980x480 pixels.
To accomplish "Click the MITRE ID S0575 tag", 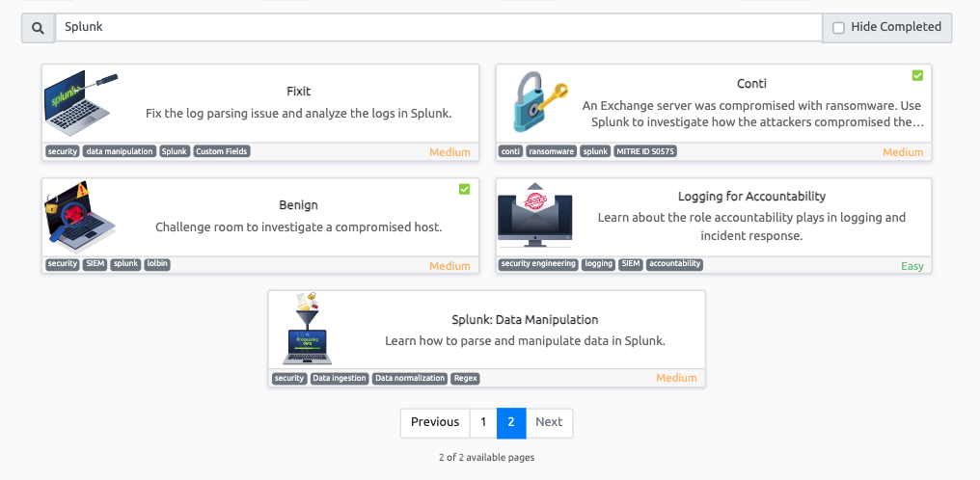I will click(645, 151).
